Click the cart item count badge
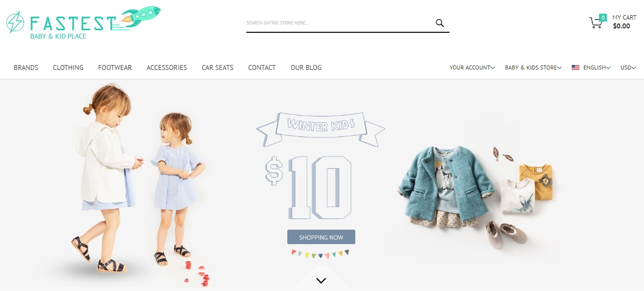The width and height of the screenshot is (644, 291). click(603, 18)
